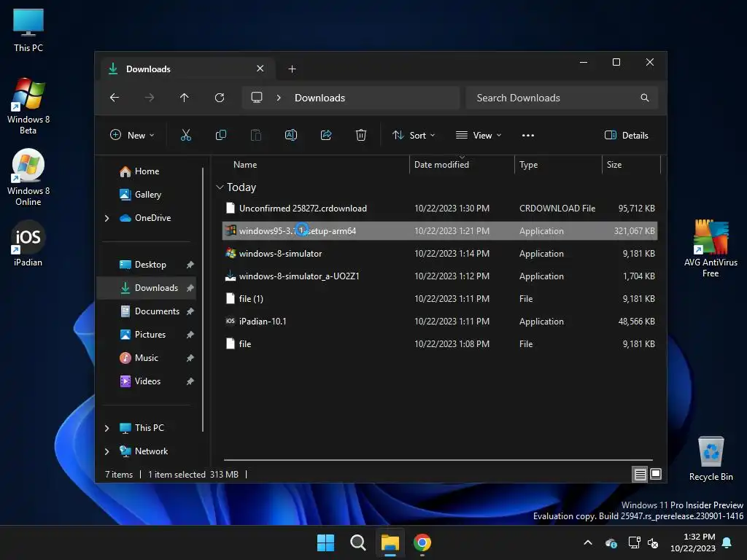This screenshot has width=747, height=560.
Task: Collapse the Today group
Action: 220,187
